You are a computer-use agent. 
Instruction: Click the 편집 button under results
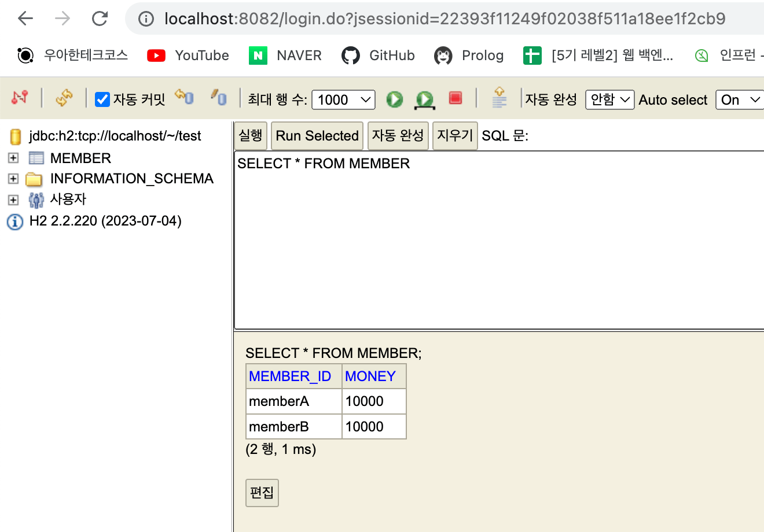click(x=262, y=493)
